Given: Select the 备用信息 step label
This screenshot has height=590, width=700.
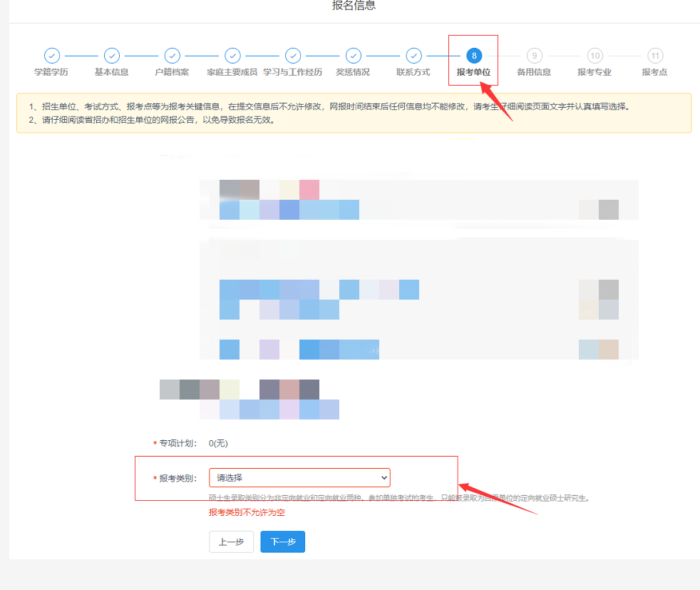Looking at the screenshot, I should click(534, 72).
